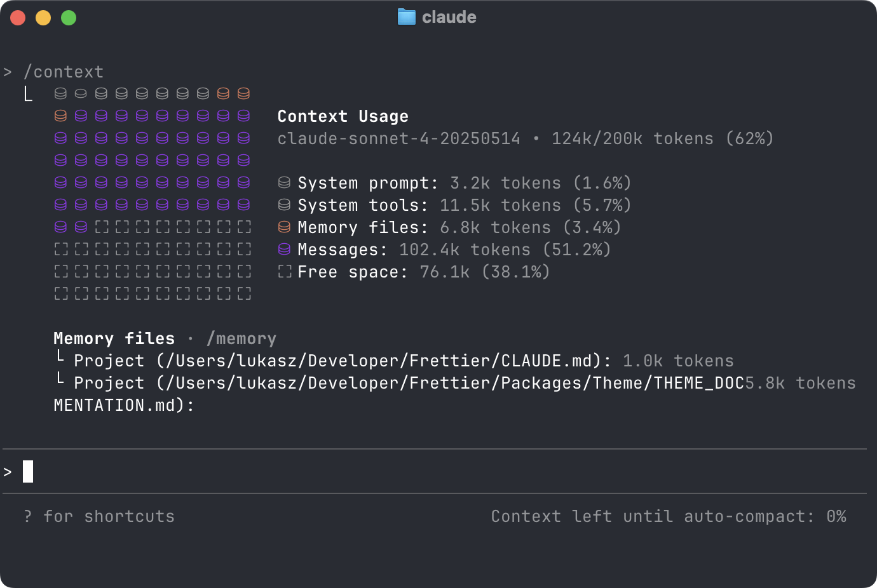This screenshot has height=588, width=877.
Task: Click the MENTATION.md): wrapped line
Action: (x=125, y=405)
